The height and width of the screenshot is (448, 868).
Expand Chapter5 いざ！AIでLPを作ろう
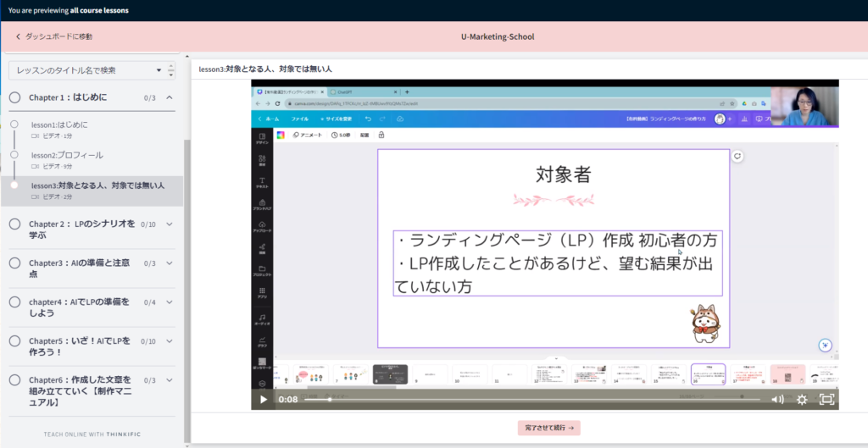(170, 341)
